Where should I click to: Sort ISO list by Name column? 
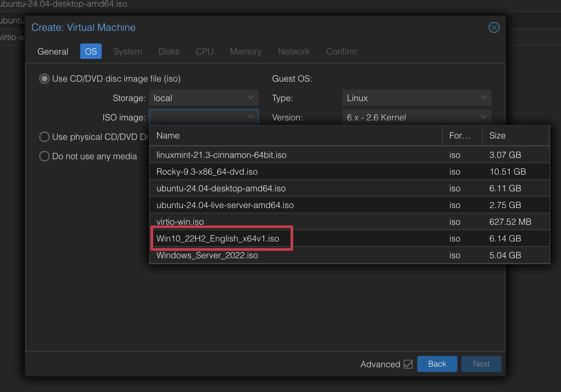296,135
